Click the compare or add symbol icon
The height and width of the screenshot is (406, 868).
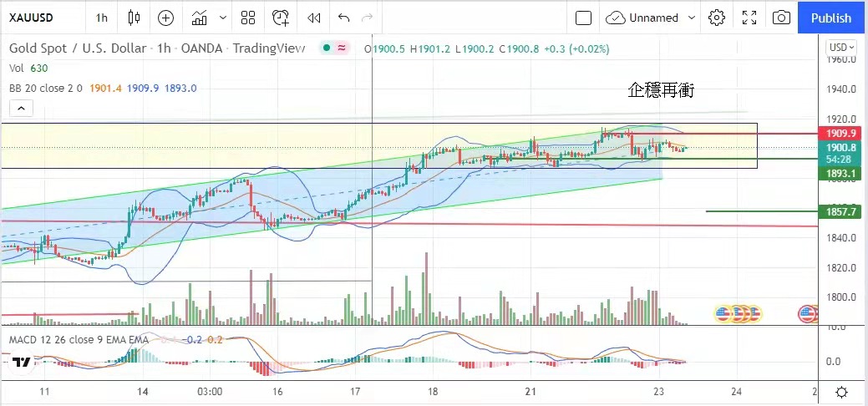[x=165, y=18]
